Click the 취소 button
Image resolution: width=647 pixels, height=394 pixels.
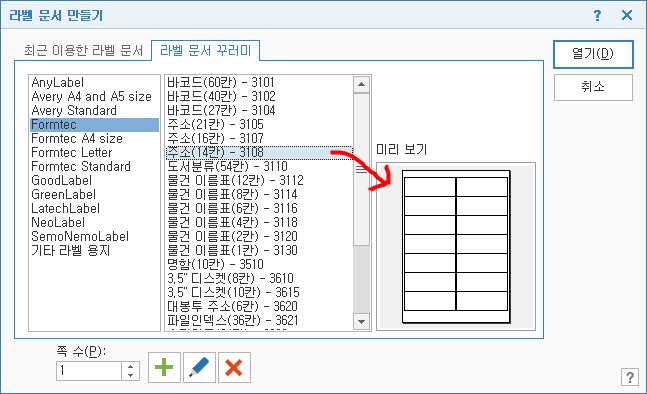point(593,87)
